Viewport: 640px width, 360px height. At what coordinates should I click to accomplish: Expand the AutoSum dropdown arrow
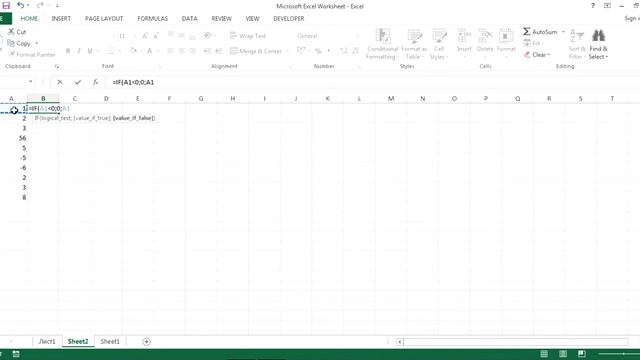(563, 32)
